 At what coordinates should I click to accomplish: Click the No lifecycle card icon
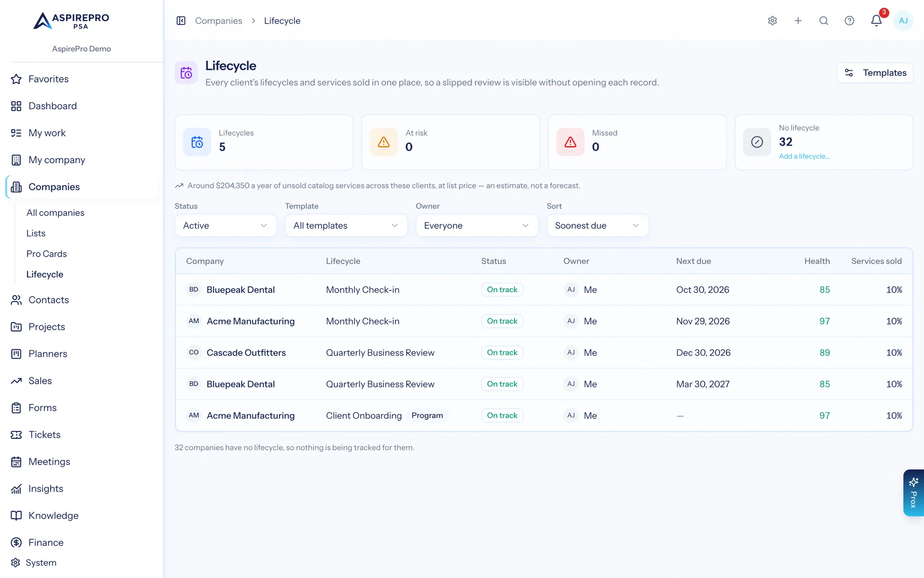757,142
